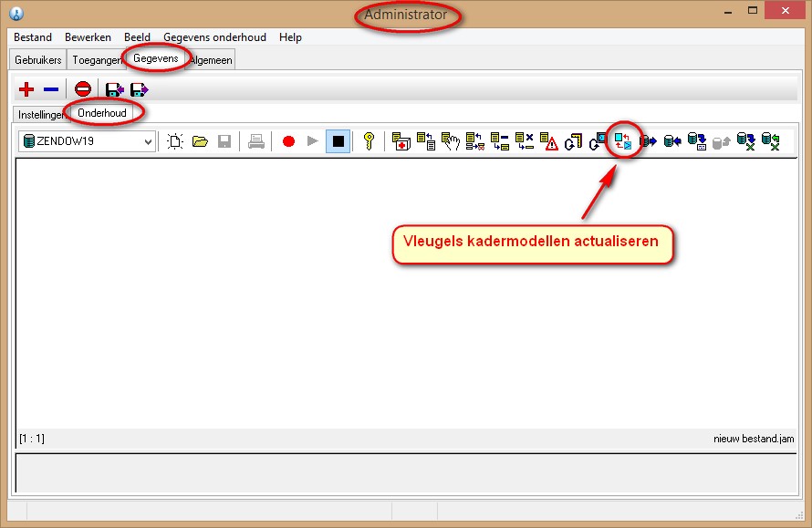Click the blue minus remove icon

point(51,89)
